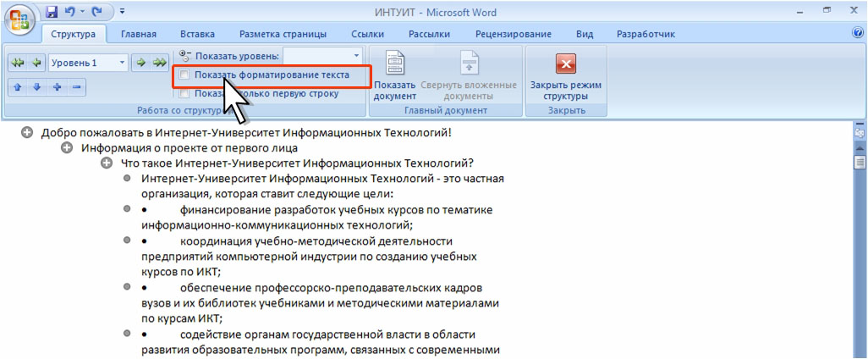Expand heading Что такое Интернет-Университет plus symbol

tap(107, 163)
